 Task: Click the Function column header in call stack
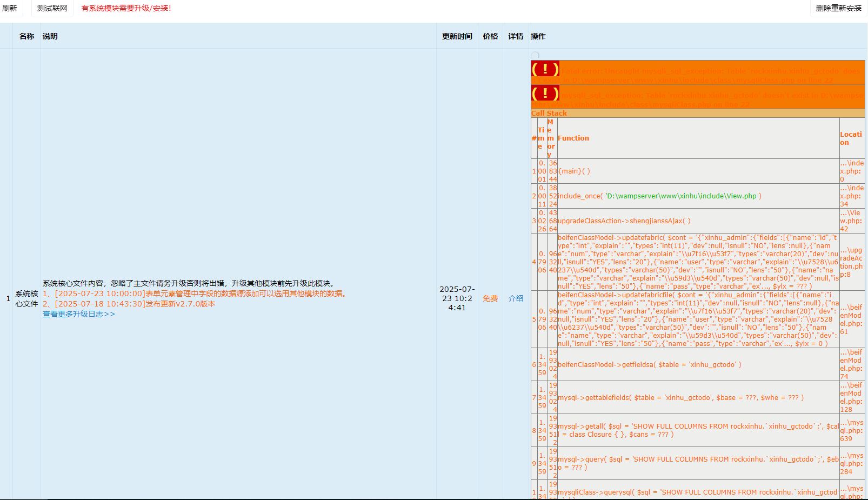573,138
